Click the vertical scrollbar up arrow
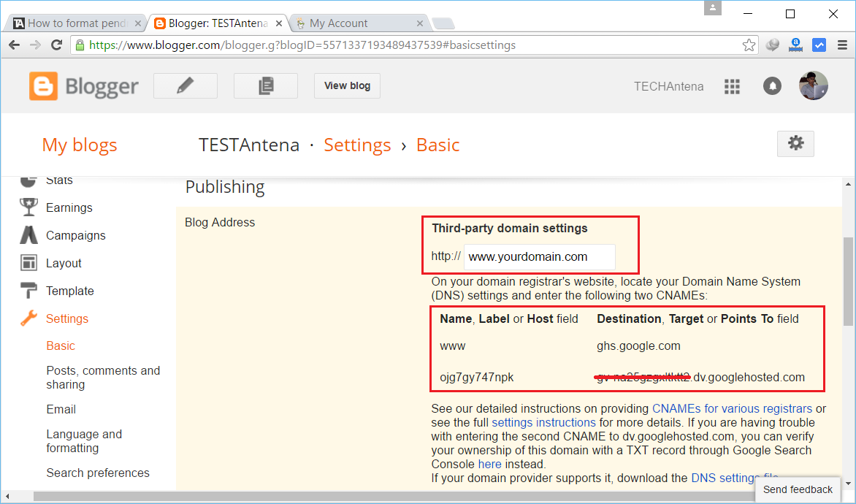 848,184
